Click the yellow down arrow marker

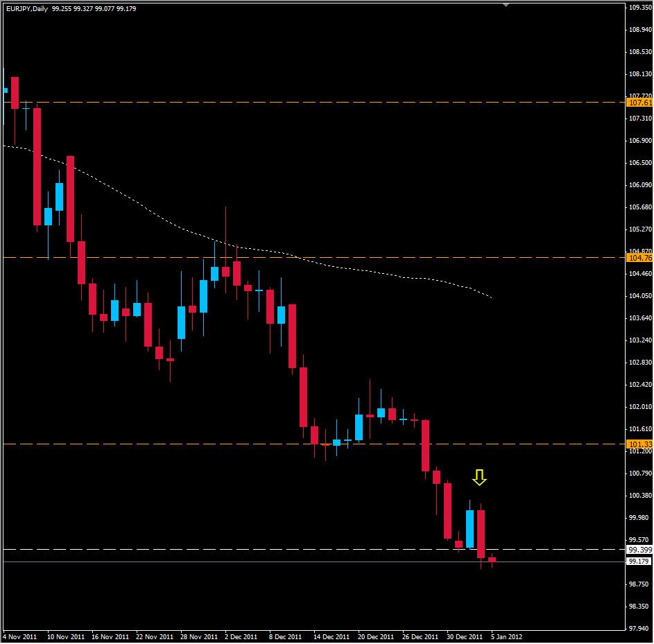tap(479, 477)
